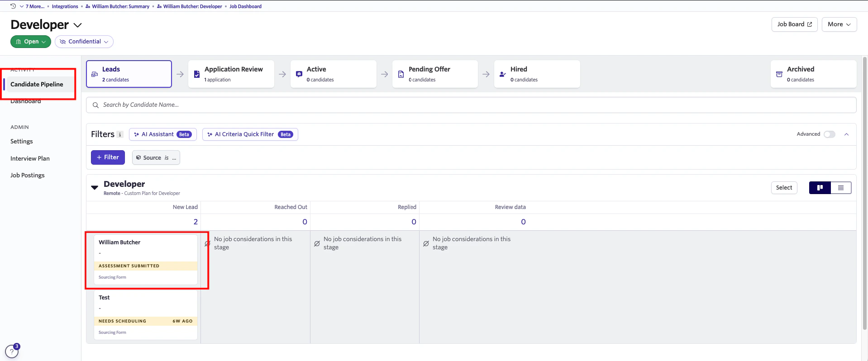Screen dimensions: 868x361
Task: Go to the Integrations breadcrumb
Action: [x=65, y=6]
